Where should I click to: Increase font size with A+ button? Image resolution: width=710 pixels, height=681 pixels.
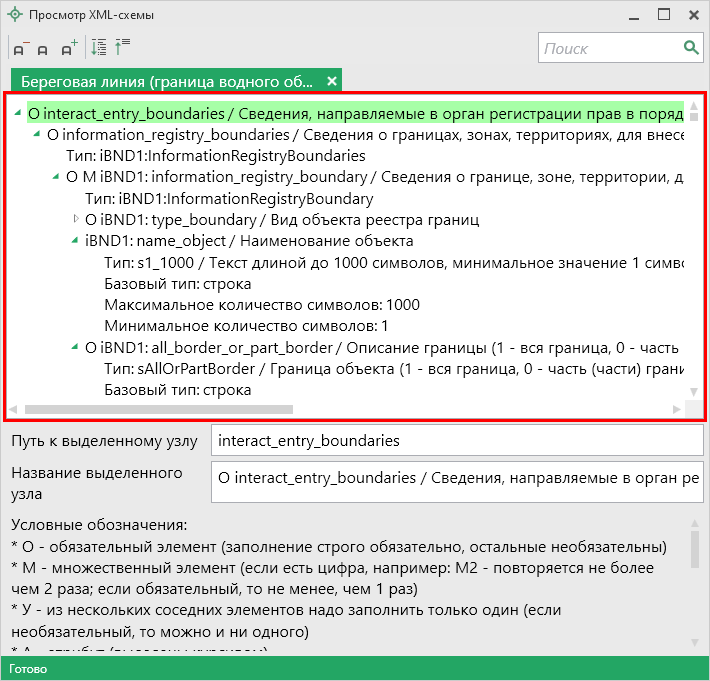pyautogui.click(x=68, y=48)
